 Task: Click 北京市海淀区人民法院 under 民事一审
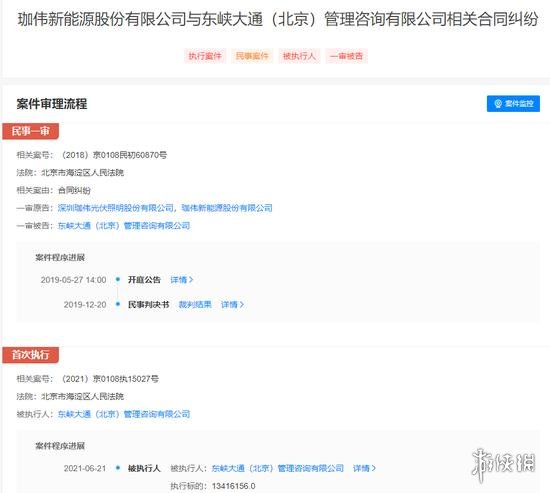pos(82,172)
